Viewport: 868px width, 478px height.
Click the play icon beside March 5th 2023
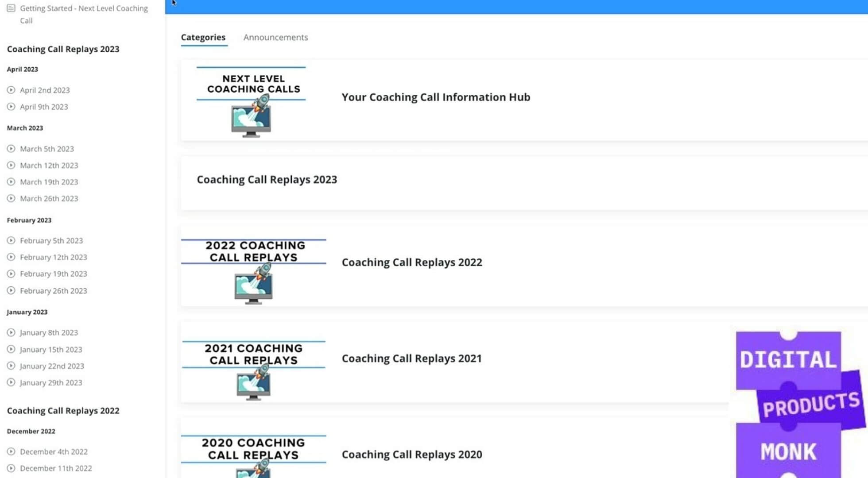coord(11,149)
